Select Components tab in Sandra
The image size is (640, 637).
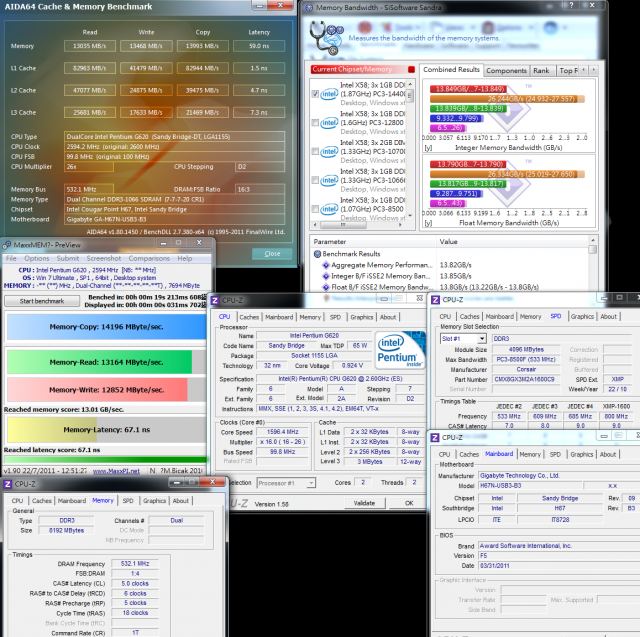[x=507, y=71]
